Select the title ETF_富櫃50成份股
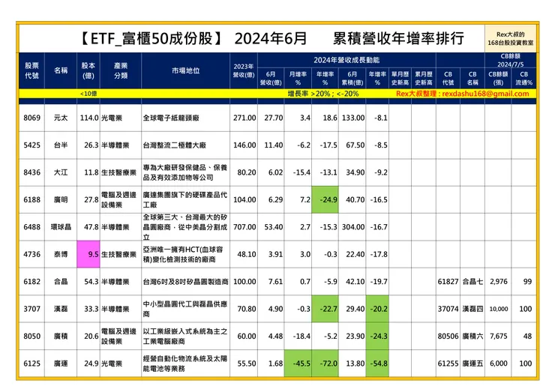Image resolution: width=555 pixels, height=392 pixels. [x=151, y=39]
